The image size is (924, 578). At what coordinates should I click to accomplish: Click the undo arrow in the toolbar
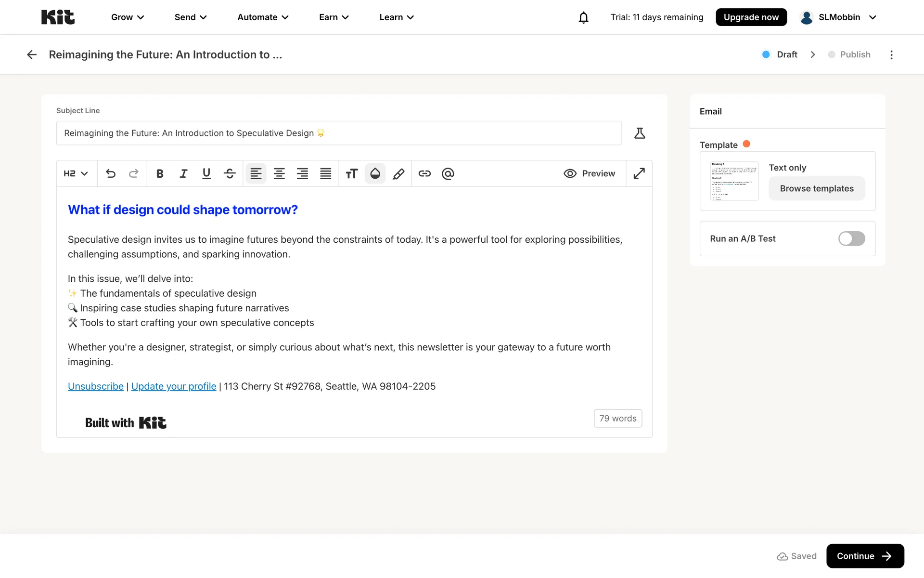coord(111,173)
